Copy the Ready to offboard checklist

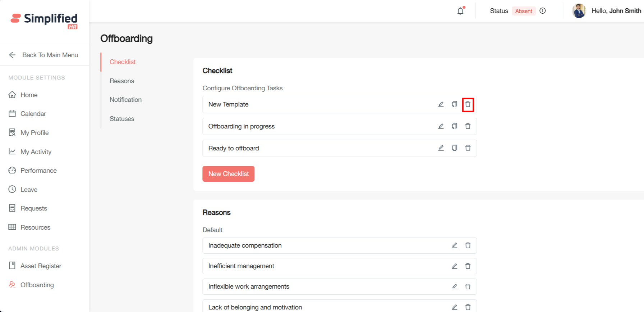454,148
